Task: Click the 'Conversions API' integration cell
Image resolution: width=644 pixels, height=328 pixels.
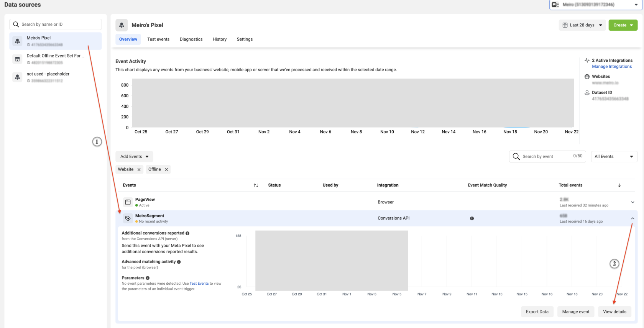Action: click(393, 218)
